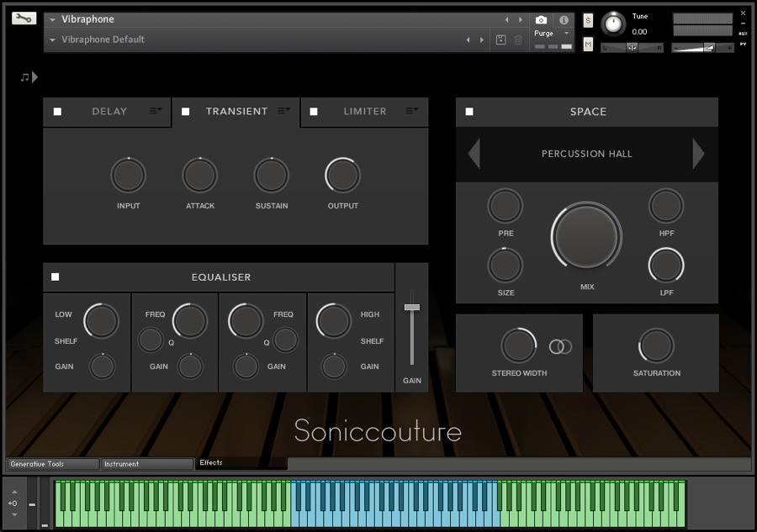Switch to the Generative Tools tab

click(53, 464)
